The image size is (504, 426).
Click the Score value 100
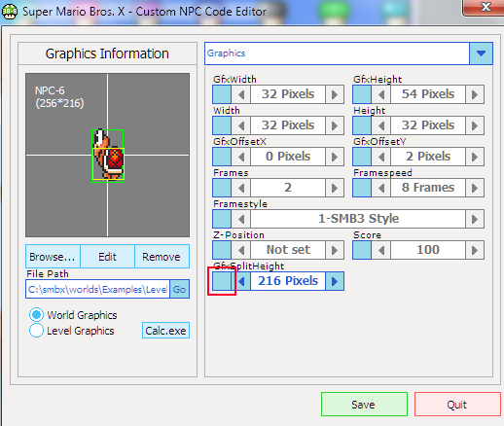click(428, 250)
